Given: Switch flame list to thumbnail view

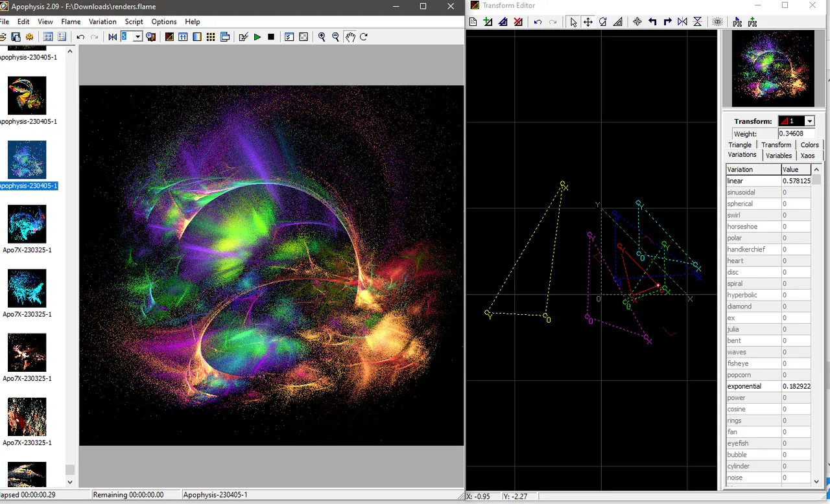Looking at the screenshot, I should [48, 37].
